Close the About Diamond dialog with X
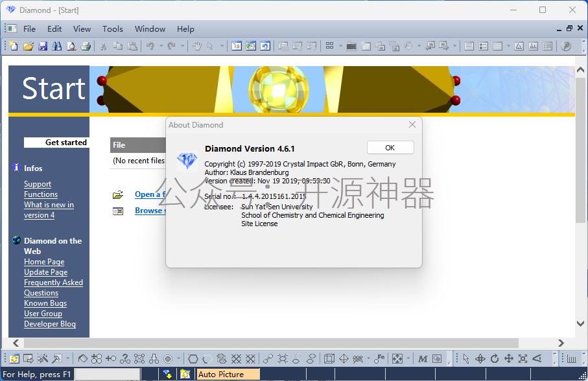Viewport: 588px width, 381px height. pyautogui.click(x=412, y=125)
